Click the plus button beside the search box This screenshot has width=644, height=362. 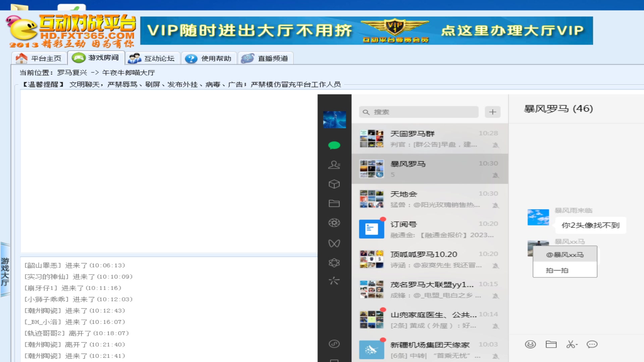492,112
